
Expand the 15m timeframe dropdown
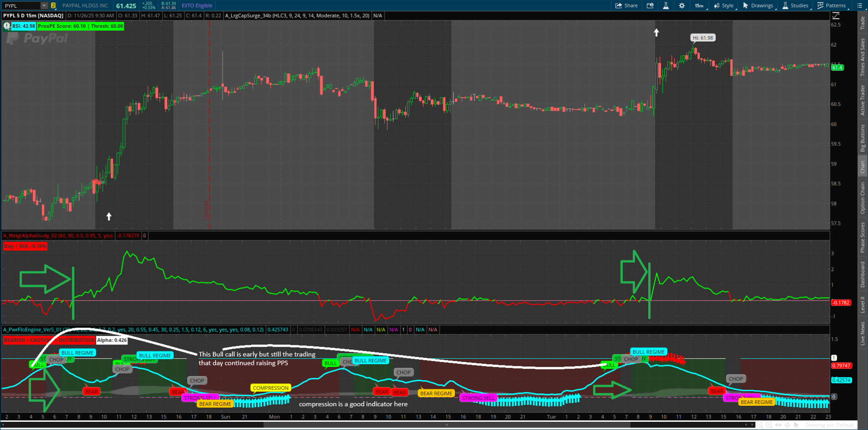700,5
